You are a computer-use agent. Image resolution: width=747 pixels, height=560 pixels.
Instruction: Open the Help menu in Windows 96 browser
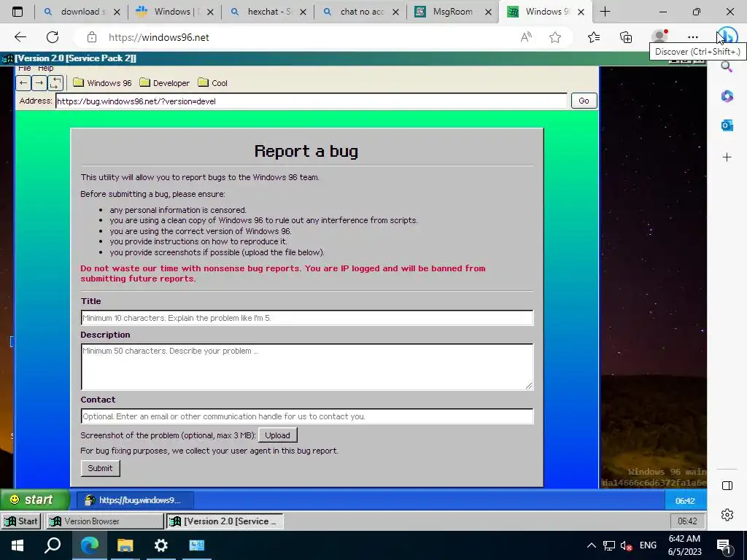click(46, 69)
